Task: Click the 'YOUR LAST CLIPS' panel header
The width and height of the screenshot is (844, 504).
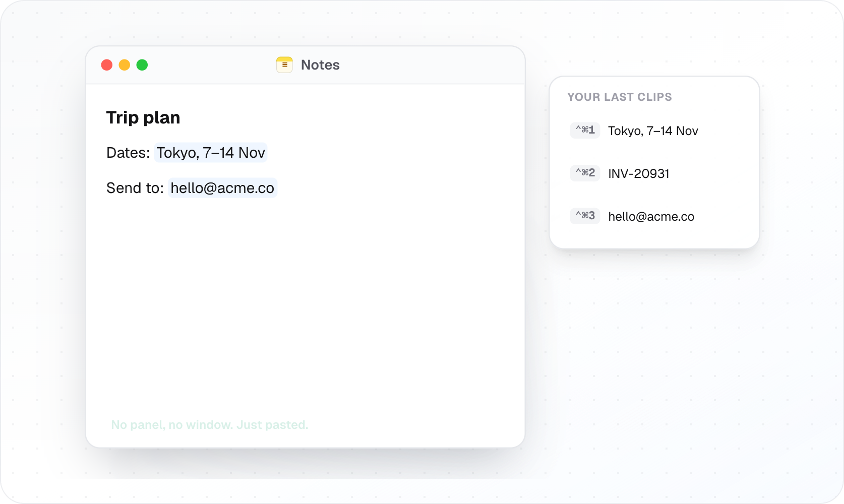Action: tap(620, 97)
